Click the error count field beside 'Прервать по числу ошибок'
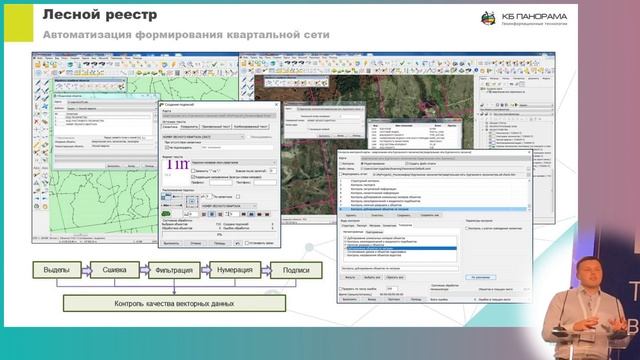Screen dimensions: 640x360 pos(391,289)
